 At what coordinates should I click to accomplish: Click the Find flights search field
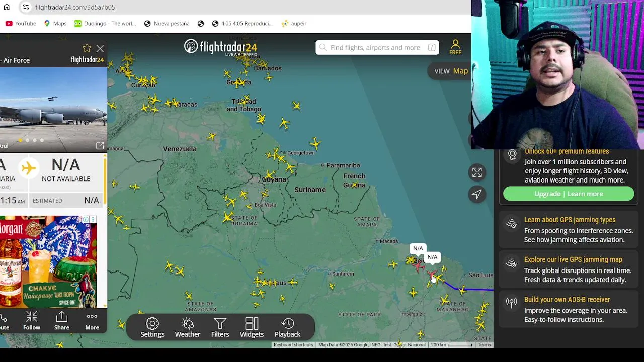[377, 47]
